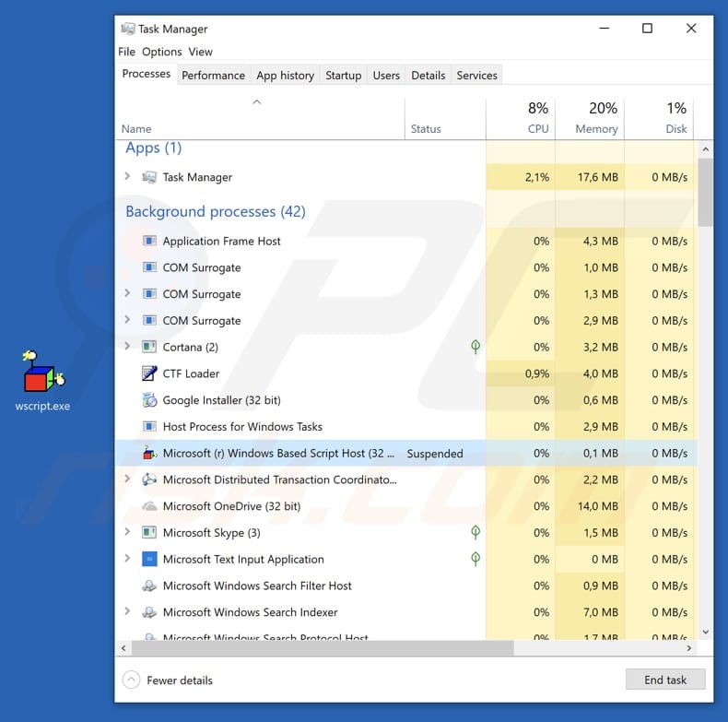Click the Suspended status text
The width and height of the screenshot is (728, 722).
[x=435, y=454]
